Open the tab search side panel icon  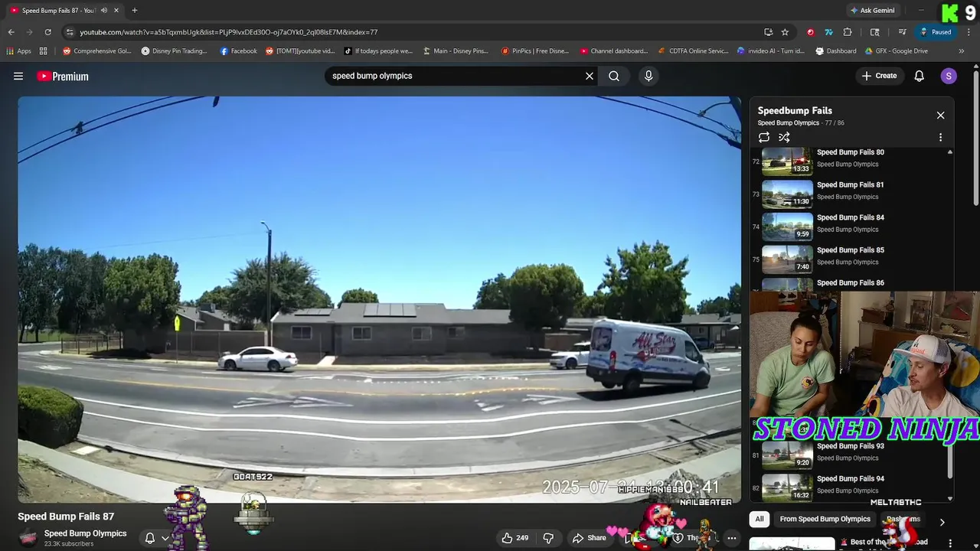point(875,32)
